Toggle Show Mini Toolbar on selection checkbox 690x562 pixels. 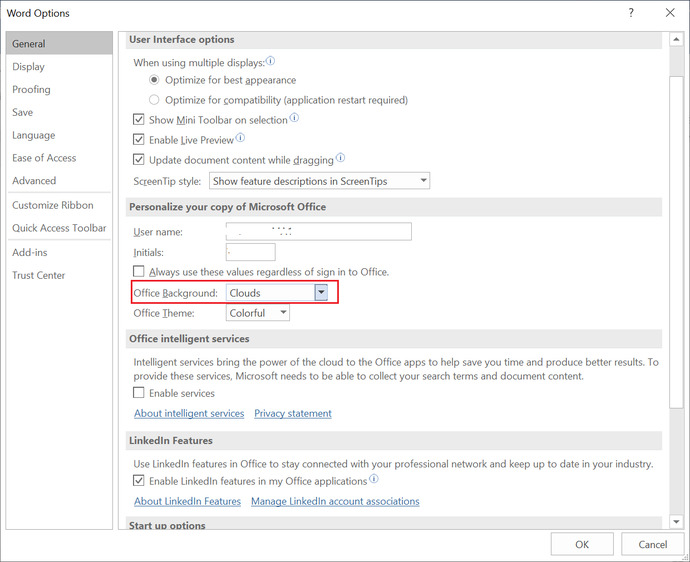click(139, 119)
